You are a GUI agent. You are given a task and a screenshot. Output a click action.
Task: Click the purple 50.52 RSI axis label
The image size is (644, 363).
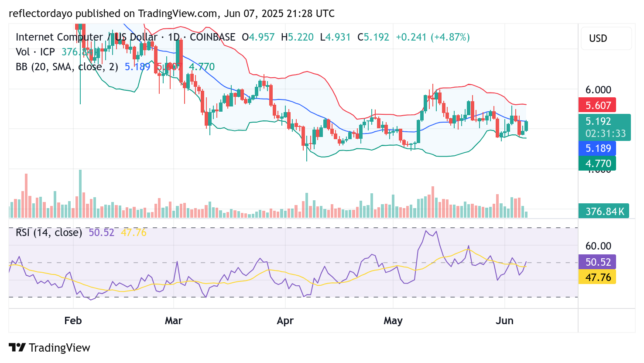(597, 262)
